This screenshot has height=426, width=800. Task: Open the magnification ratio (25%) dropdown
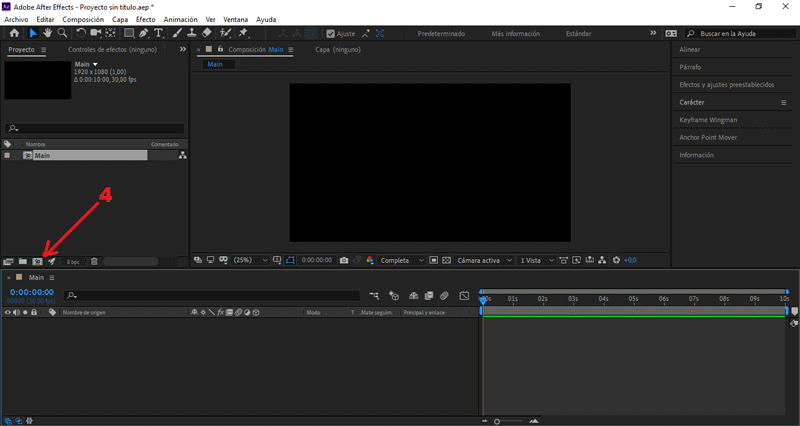tap(250, 260)
